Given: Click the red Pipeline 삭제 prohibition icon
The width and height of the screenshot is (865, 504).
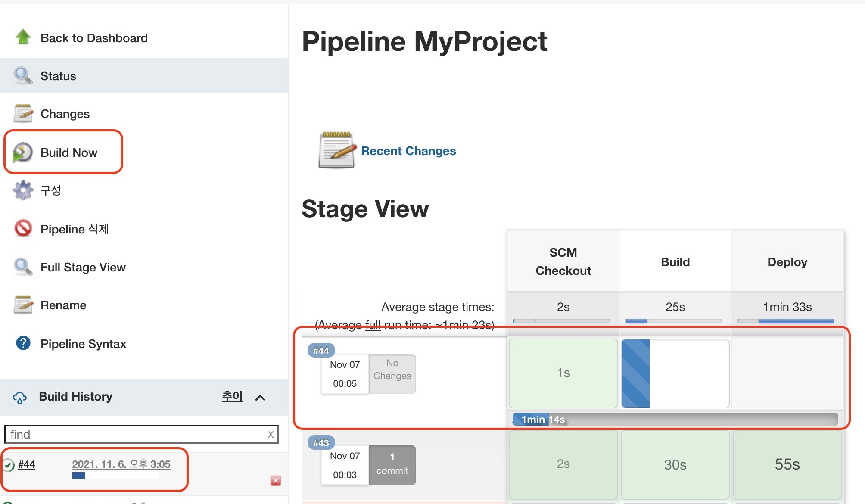Looking at the screenshot, I should 23,228.
